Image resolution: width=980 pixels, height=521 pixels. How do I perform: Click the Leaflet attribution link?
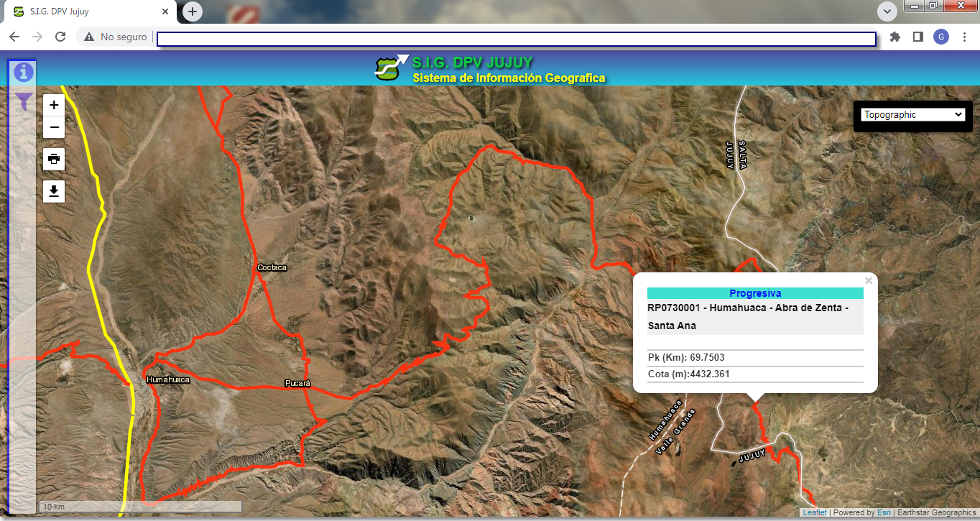click(815, 513)
